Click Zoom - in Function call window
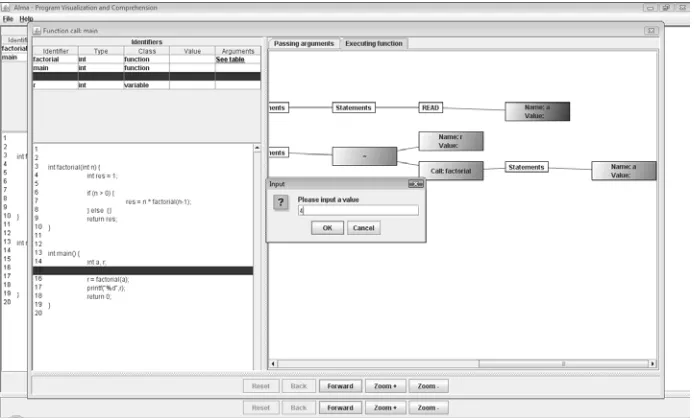This screenshot has height=420, width=694. pos(428,386)
